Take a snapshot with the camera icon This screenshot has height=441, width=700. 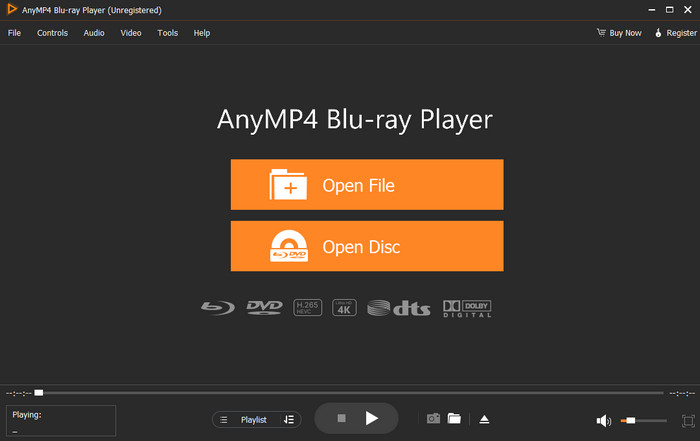pos(433,419)
